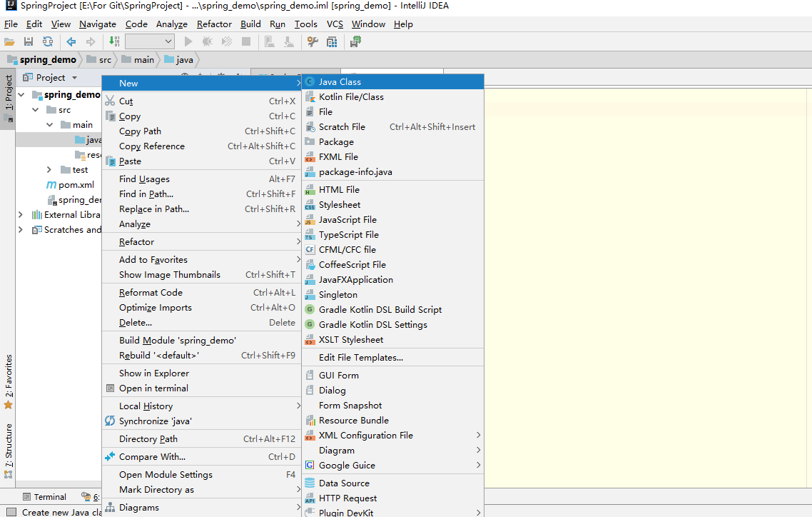Open the 2: Favorites side tab

pyautogui.click(x=9, y=382)
